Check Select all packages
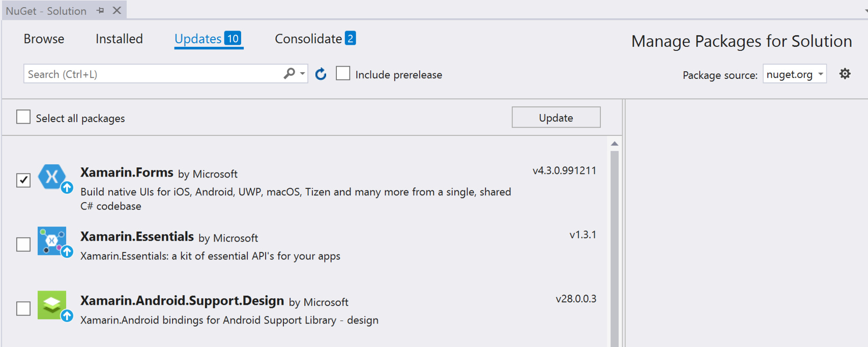This screenshot has width=868, height=347. pos(23,117)
